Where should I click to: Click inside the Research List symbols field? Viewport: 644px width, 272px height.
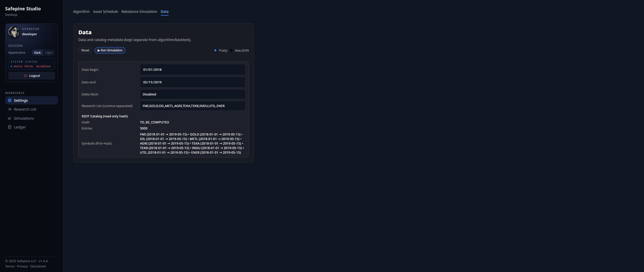[x=192, y=106]
